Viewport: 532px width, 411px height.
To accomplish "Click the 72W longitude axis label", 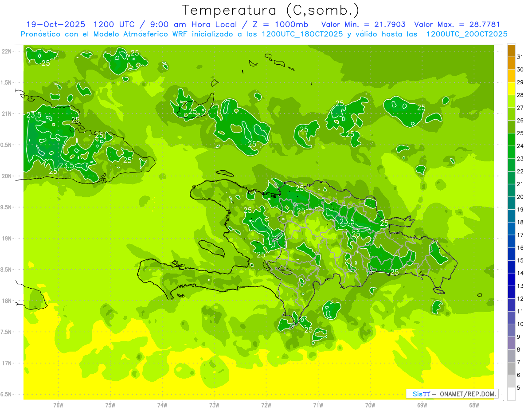I will (266, 405).
